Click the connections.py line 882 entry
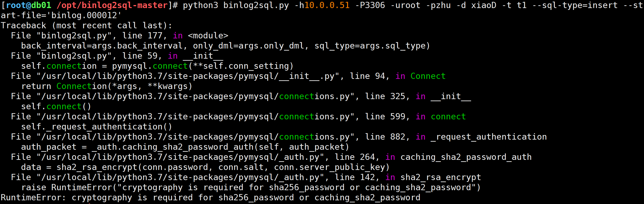644x204 pixels. point(279,137)
